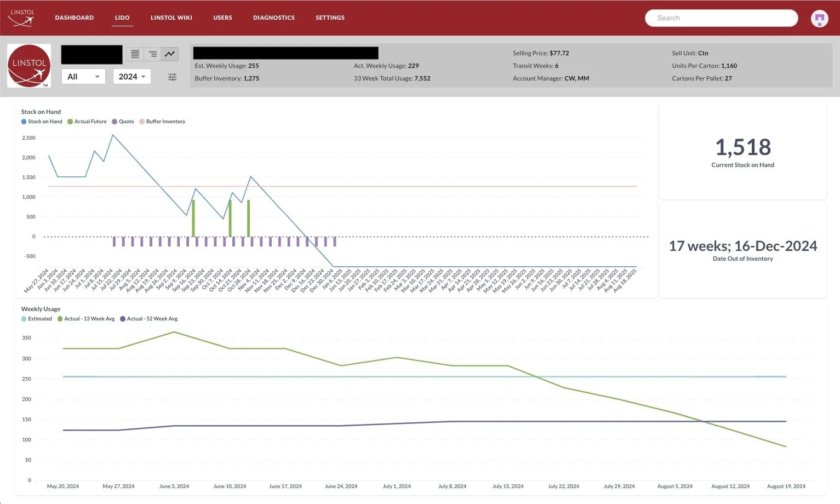
Task: Click the blue Stock on Hand color dot
Action: (24, 122)
